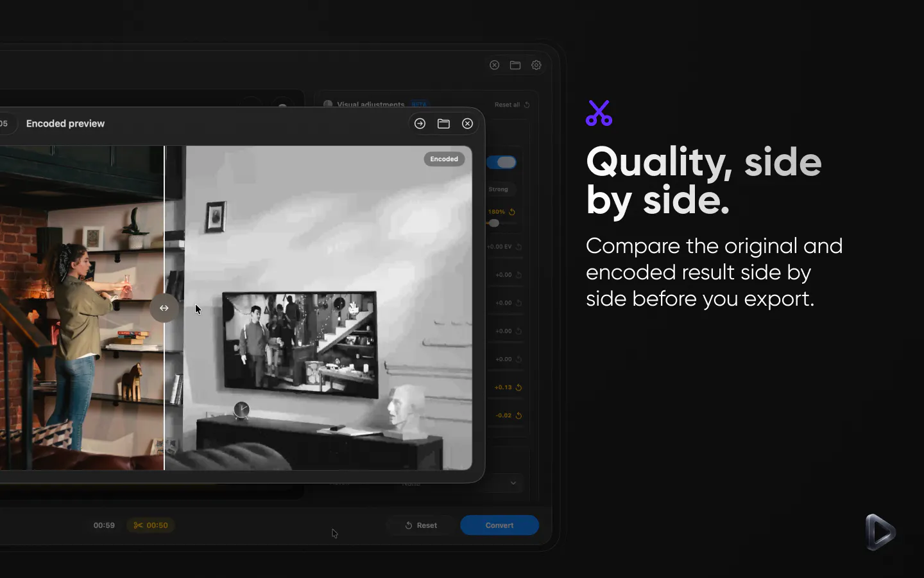The image size is (924, 578).
Task: Click the scissors trim badge showing 00:50
Action: point(151,525)
